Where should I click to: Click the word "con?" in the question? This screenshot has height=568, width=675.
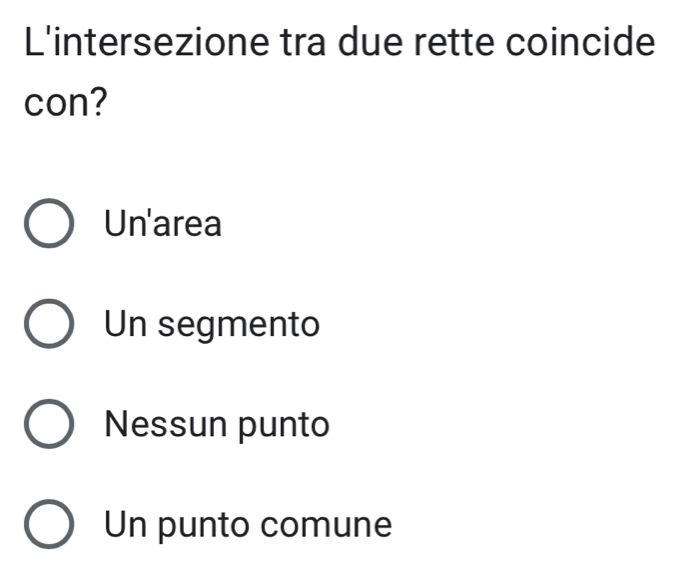click(66, 104)
